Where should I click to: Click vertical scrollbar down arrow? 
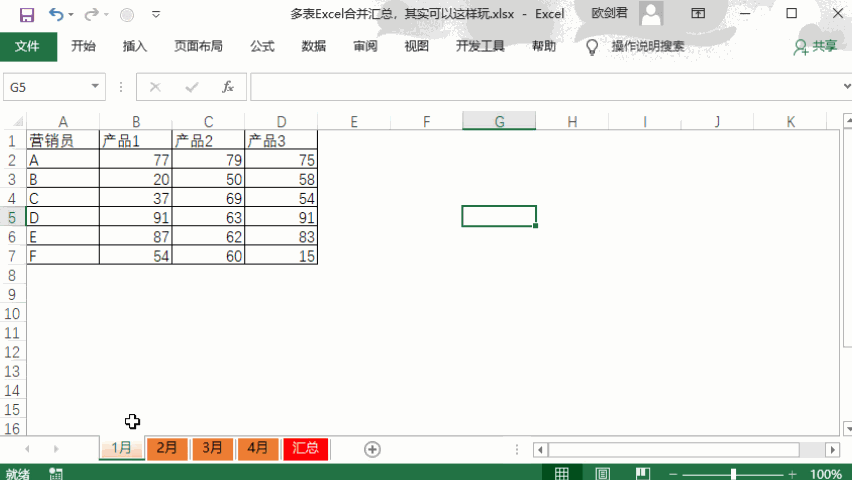[x=847, y=428]
